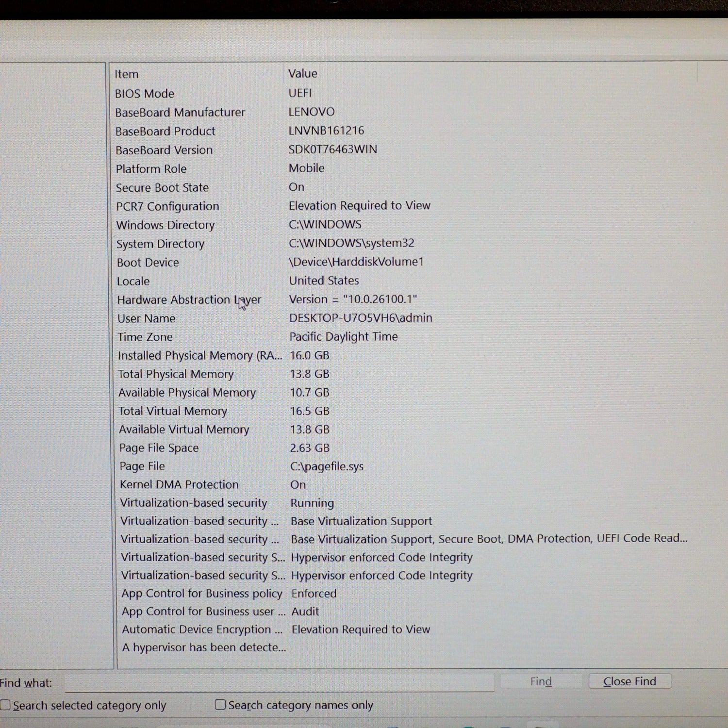This screenshot has height=728, width=728.
Task: Select the Secure Boot State row
Action: point(162,188)
